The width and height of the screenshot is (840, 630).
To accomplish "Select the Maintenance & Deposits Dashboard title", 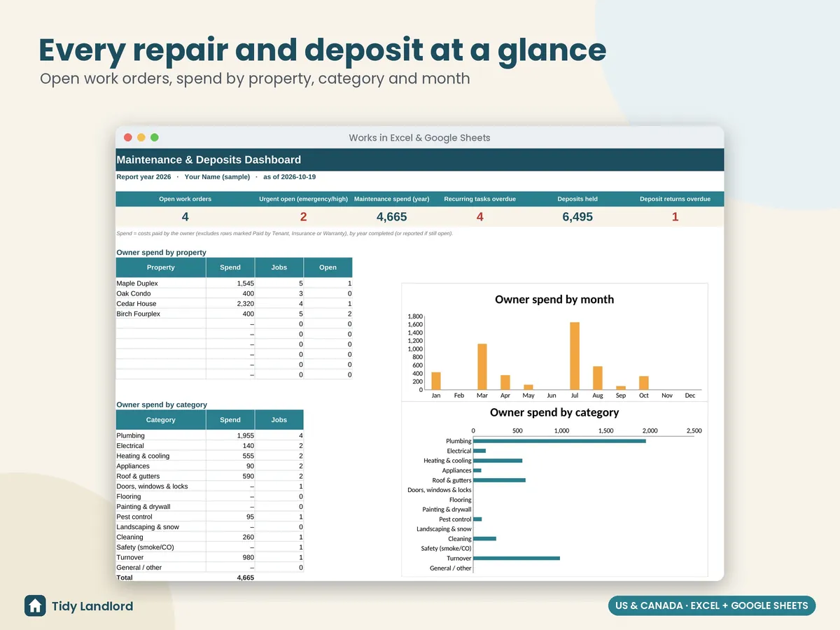I will 209,160.
